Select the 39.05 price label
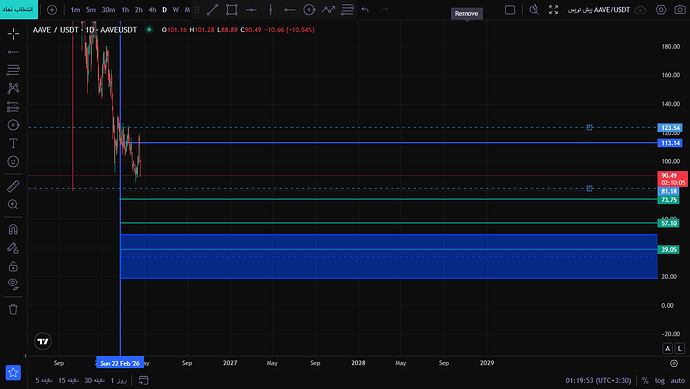Screen dimensions: 690x389 point(668,250)
